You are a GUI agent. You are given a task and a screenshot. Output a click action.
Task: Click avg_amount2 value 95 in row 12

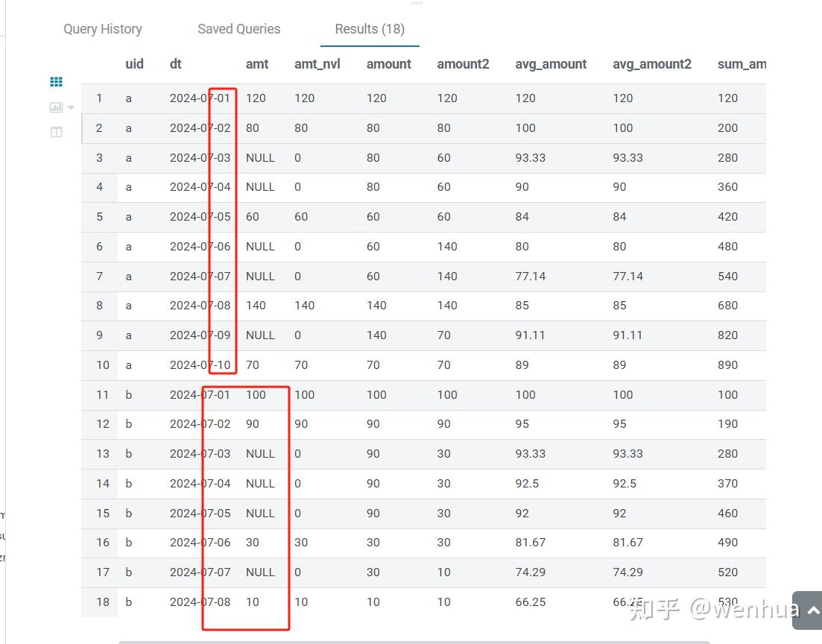pyautogui.click(x=619, y=423)
